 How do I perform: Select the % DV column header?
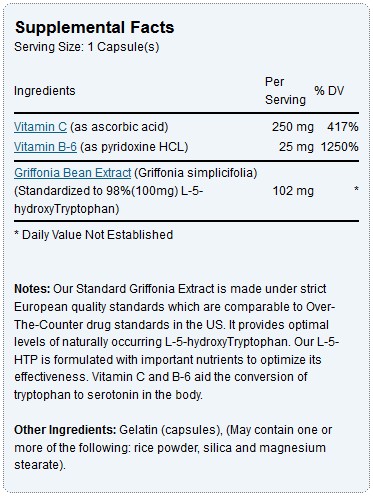pos(329,91)
